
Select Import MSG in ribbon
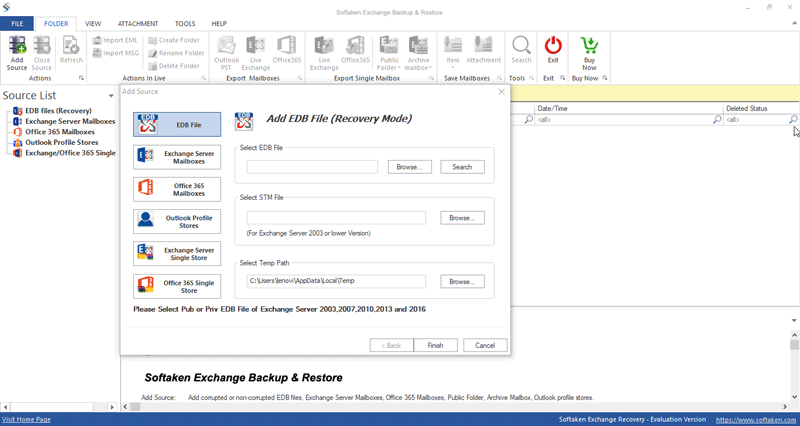click(116, 53)
